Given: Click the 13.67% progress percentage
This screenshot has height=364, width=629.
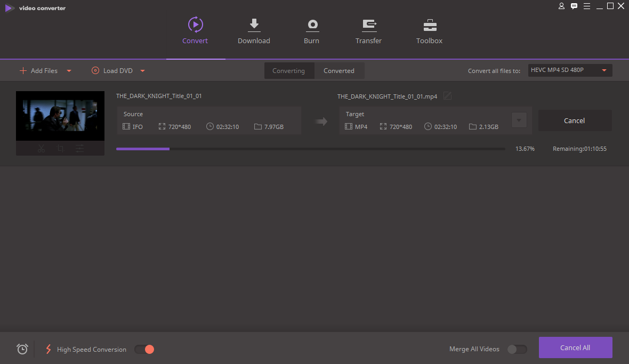Looking at the screenshot, I should coord(525,149).
